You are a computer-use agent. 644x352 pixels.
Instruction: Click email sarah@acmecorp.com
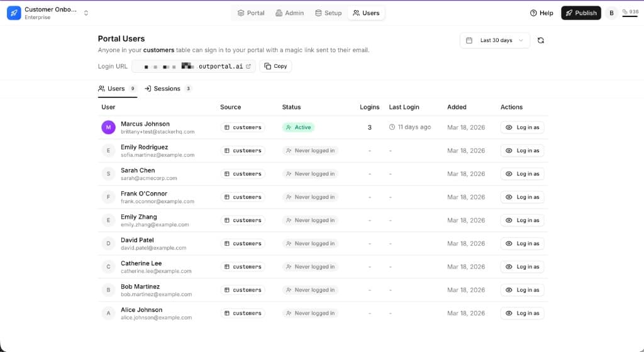click(x=148, y=178)
